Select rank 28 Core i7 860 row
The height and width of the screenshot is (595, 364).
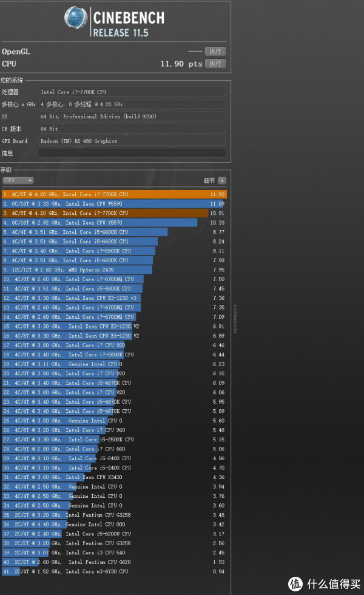(x=114, y=449)
